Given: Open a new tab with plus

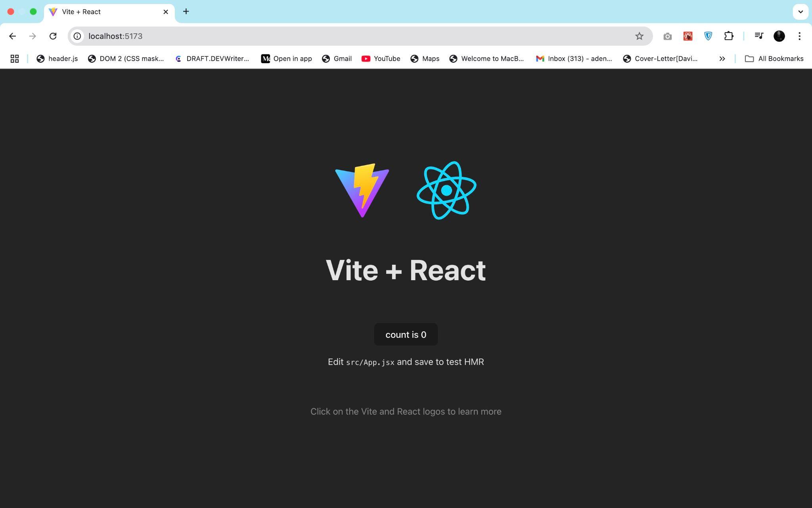Looking at the screenshot, I should click(x=186, y=12).
